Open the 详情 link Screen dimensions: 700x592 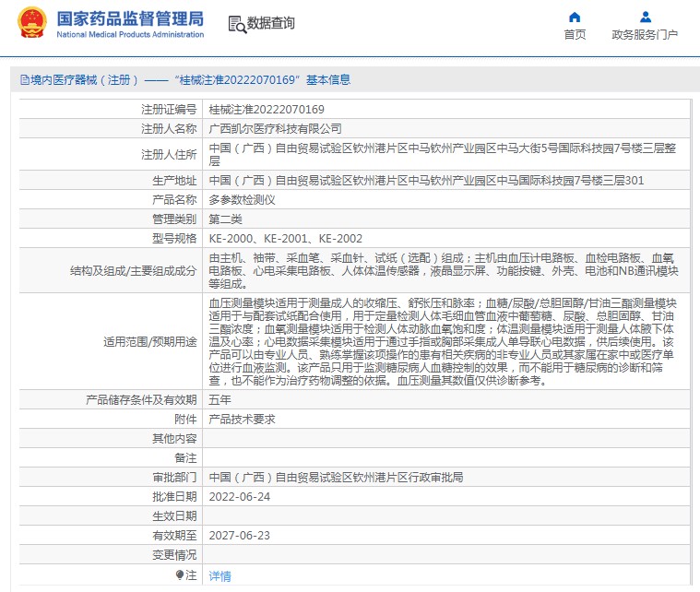click(x=220, y=576)
